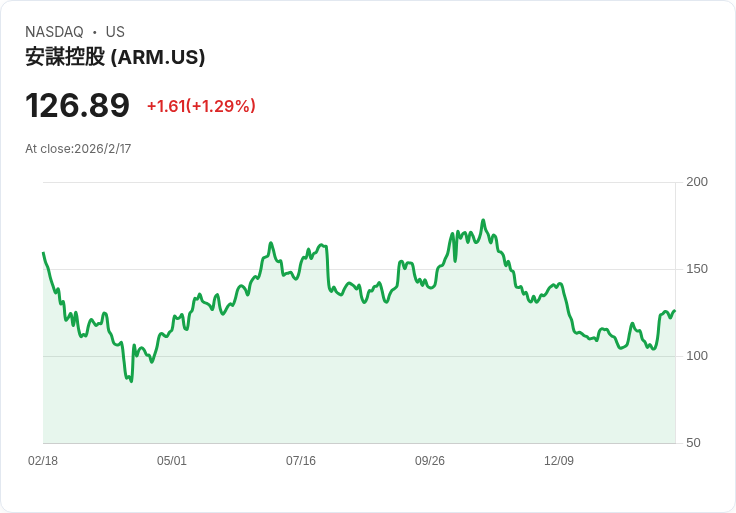Select the 09/26 date axis label

[430, 461]
